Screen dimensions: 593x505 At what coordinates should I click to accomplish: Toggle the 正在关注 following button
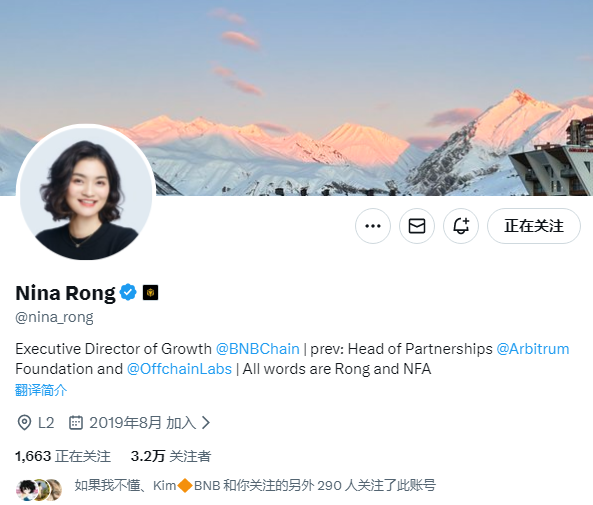[x=534, y=226]
